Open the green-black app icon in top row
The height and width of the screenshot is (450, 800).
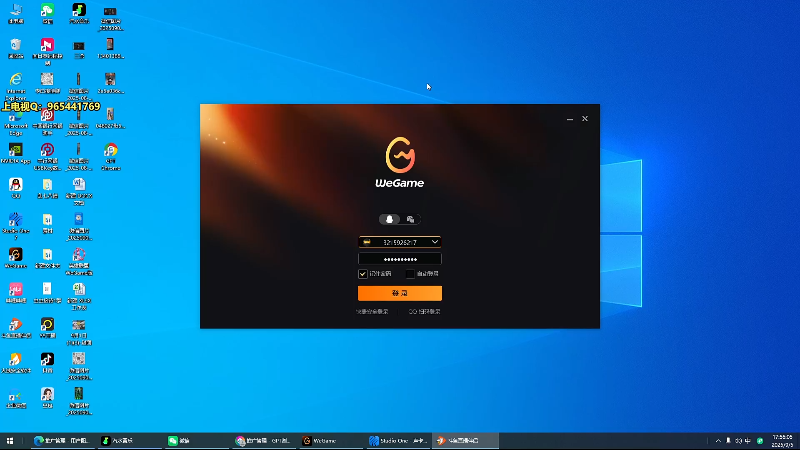point(79,13)
